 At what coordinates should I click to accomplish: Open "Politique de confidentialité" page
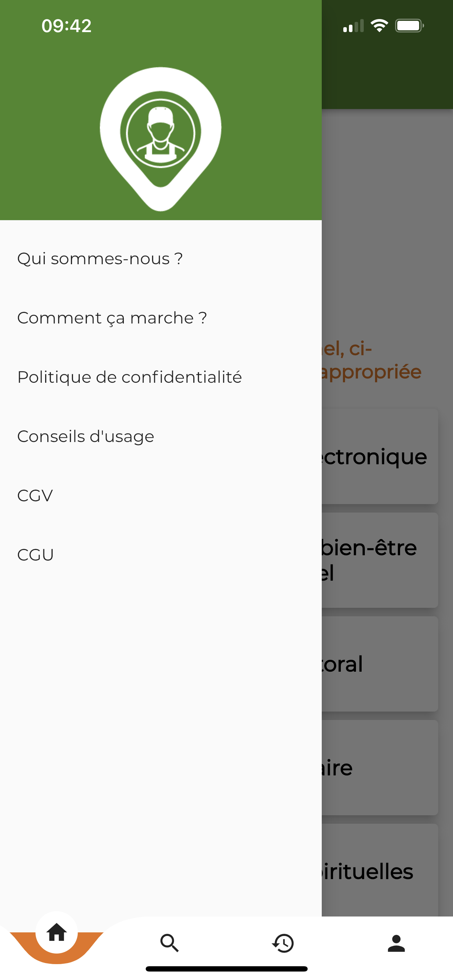130,377
